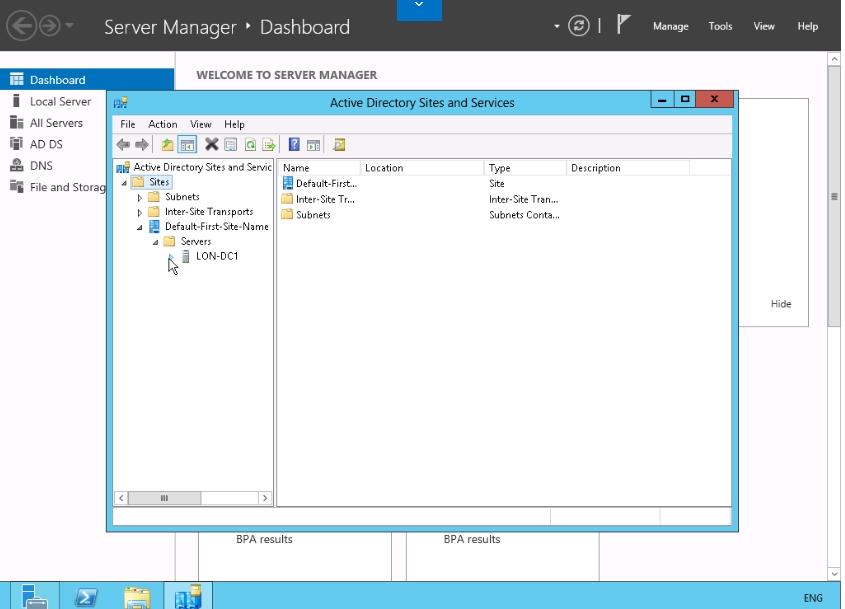Collapse the Default-First-Site-Name node
Image resolution: width=845 pixels, height=609 pixels.
click(x=140, y=228)
